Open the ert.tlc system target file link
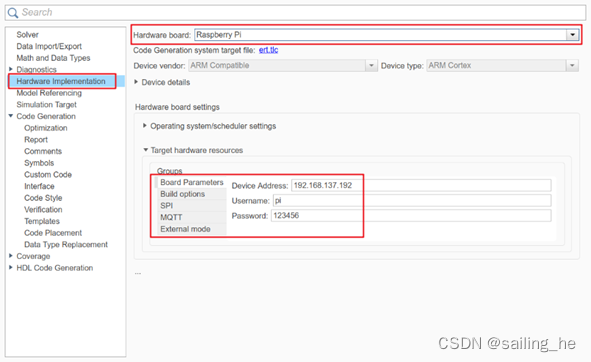Viewport: 591px width, 362px height. pyautogui.click(x=268, y=50)
